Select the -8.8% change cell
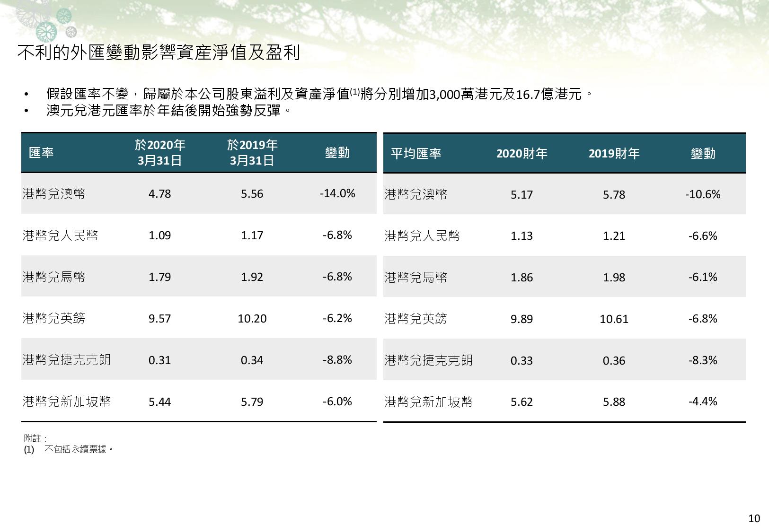This screenshot has width=769, height=532. pos(337,359)
